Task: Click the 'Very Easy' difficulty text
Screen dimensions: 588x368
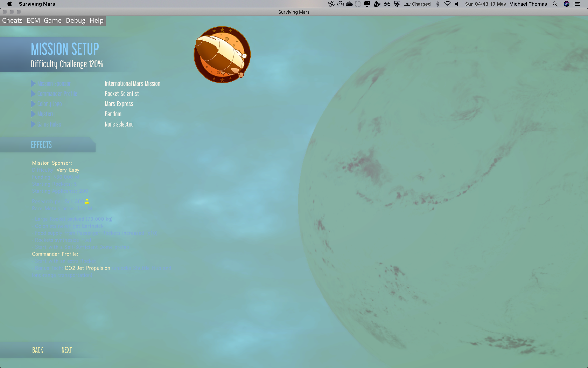Action: pos(68,170)
